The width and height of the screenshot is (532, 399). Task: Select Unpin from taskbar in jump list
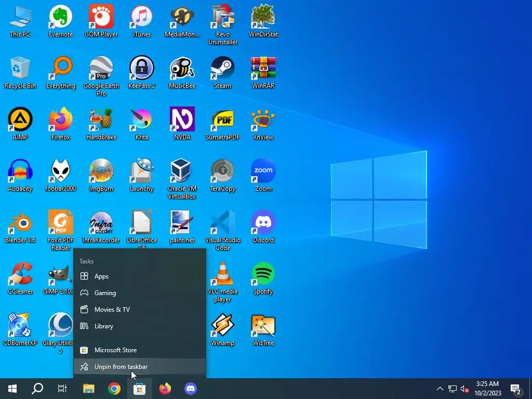[140, 367]
